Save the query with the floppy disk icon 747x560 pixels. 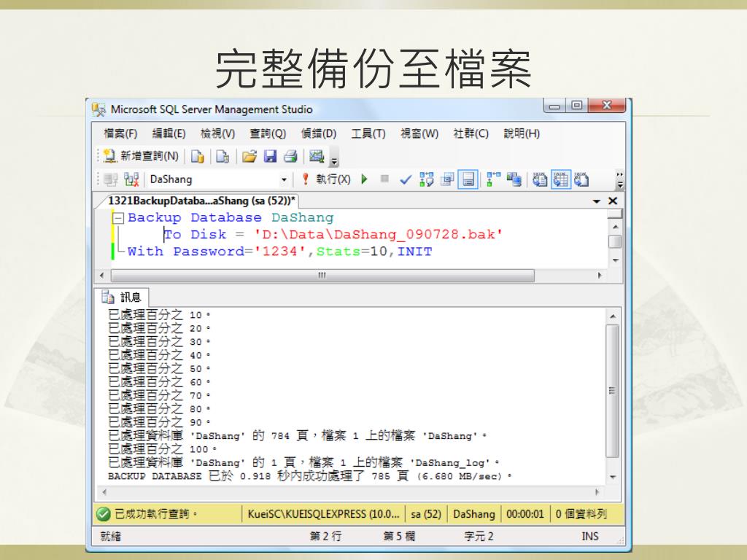(270, 156)
